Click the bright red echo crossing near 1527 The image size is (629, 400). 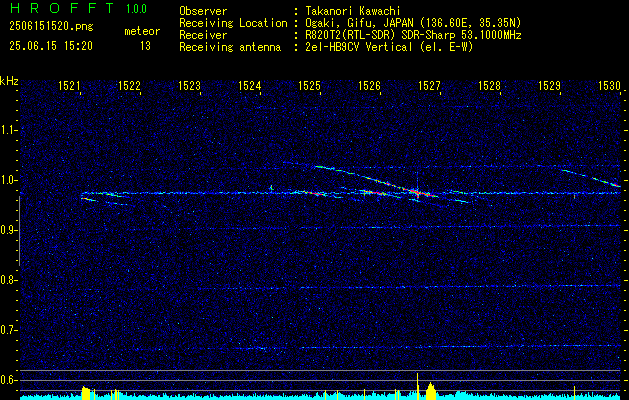(x=417, y=193)
